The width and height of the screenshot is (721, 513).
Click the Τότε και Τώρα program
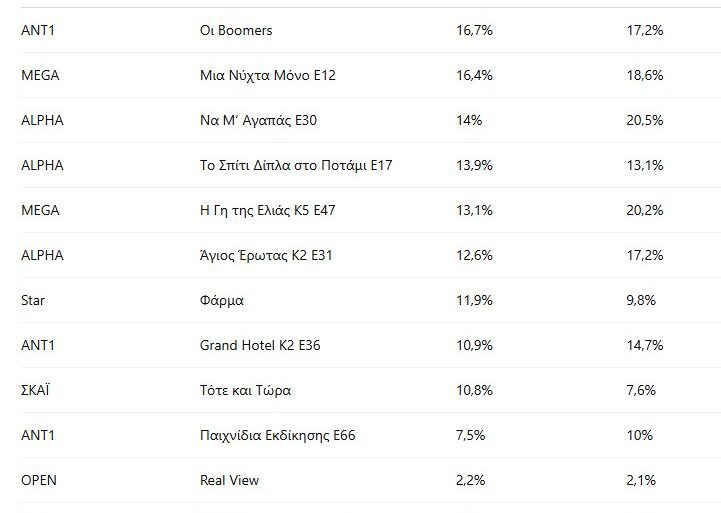[246, 390]
